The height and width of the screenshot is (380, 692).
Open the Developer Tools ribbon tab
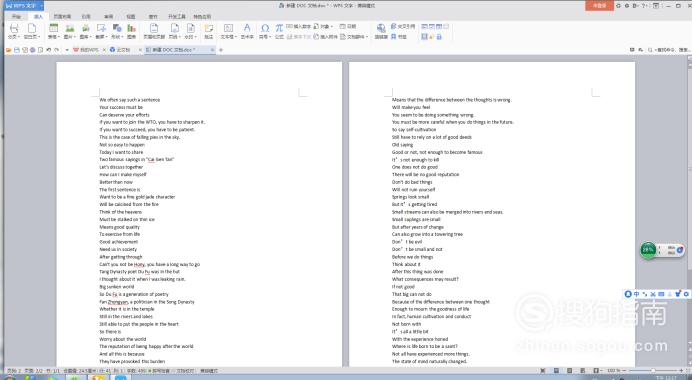point(177,16)
